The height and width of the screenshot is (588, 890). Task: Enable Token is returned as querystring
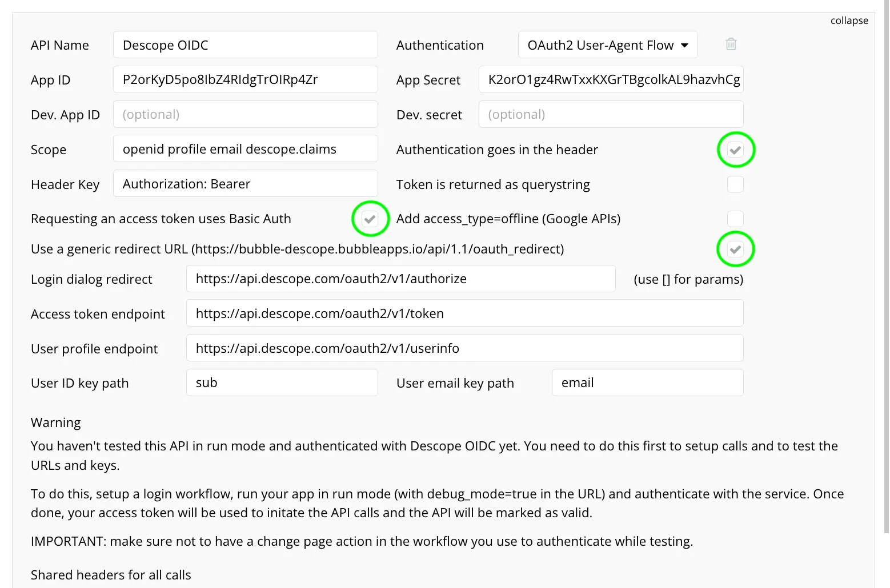[735, 184]
